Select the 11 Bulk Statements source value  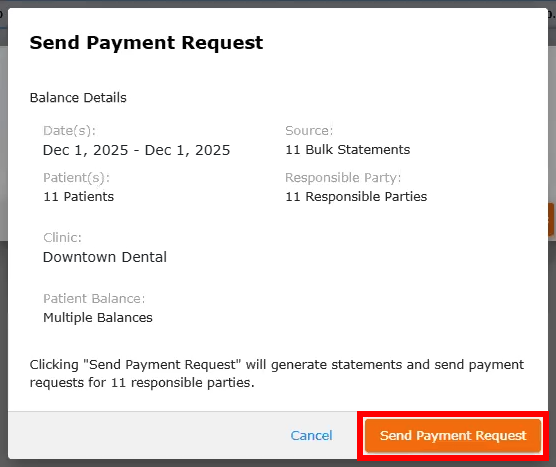click(348, 150)
